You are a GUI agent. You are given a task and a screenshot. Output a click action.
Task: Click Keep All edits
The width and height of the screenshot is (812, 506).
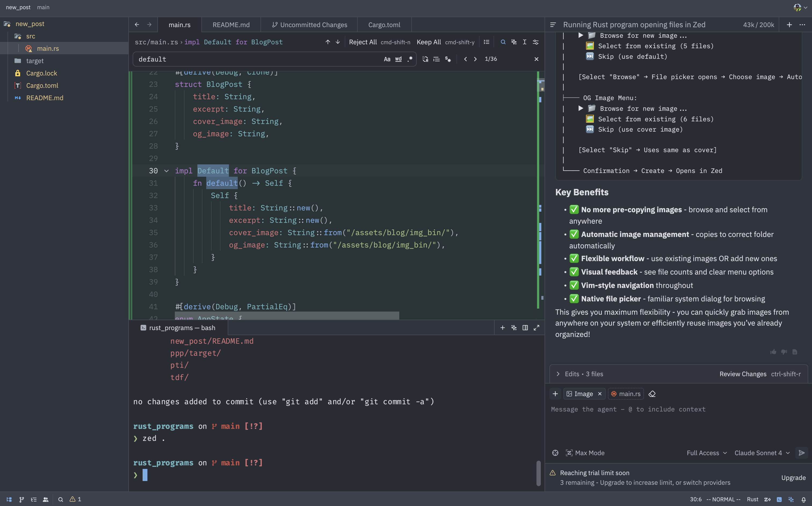click(445, 42)
